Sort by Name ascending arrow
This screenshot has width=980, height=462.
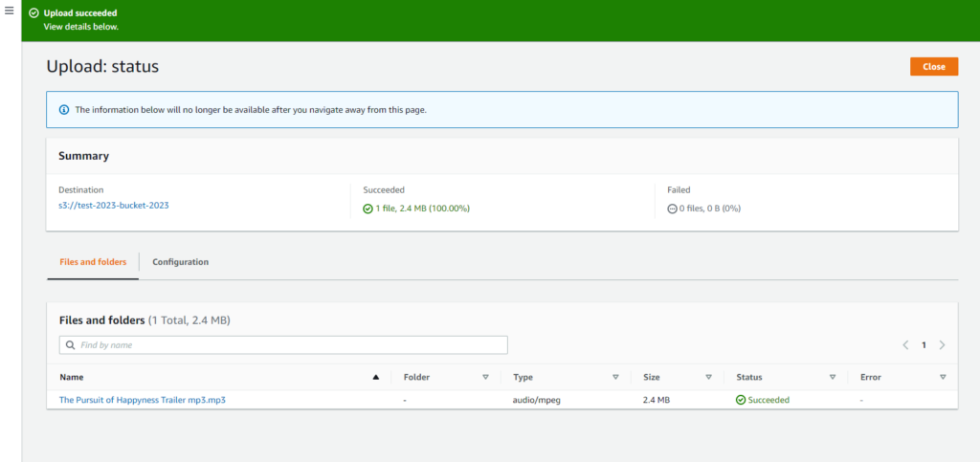375,377
